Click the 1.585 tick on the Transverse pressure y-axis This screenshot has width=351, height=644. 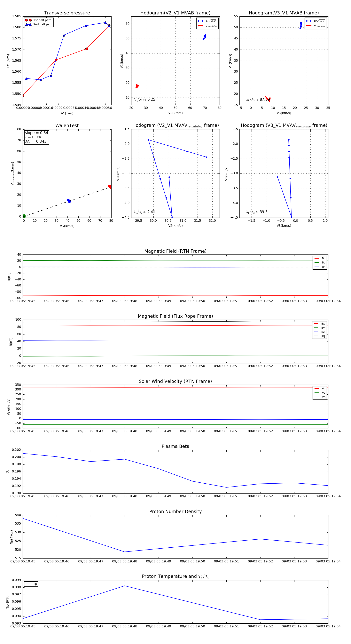(17, 17)
